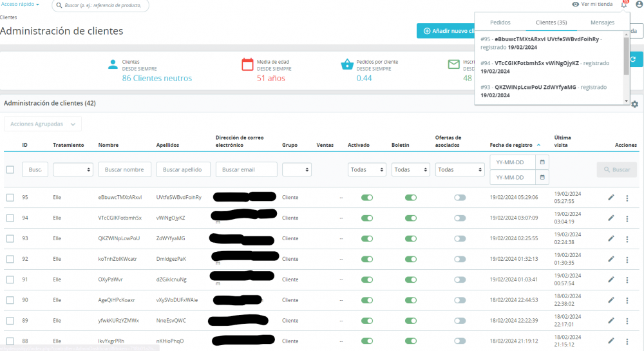Image resolution: width=644 pixels, height=351 pixels.
Task: Enable Ofertas de asociados for customer 91
Action: tap(460, 280)
